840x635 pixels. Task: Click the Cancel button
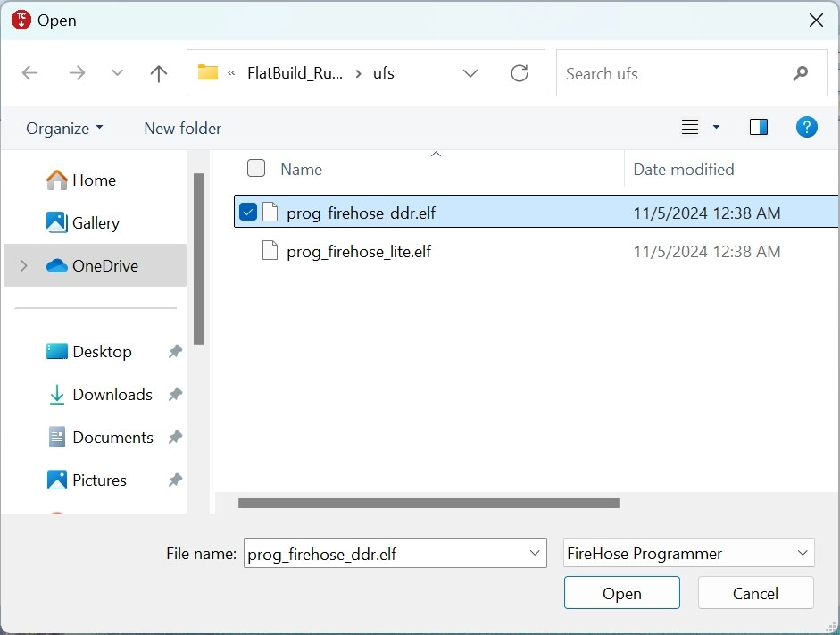pos(755,593)
